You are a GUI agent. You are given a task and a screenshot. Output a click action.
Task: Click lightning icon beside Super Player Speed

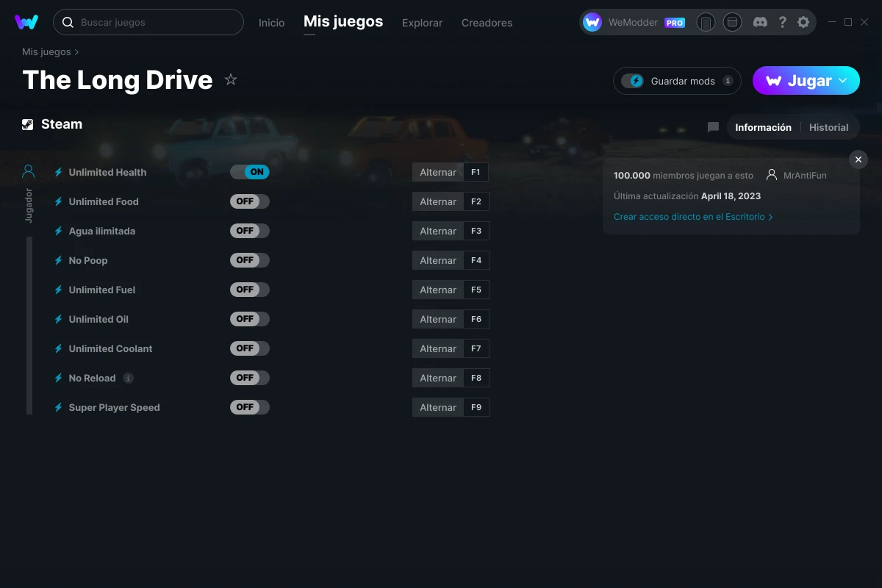58,407
